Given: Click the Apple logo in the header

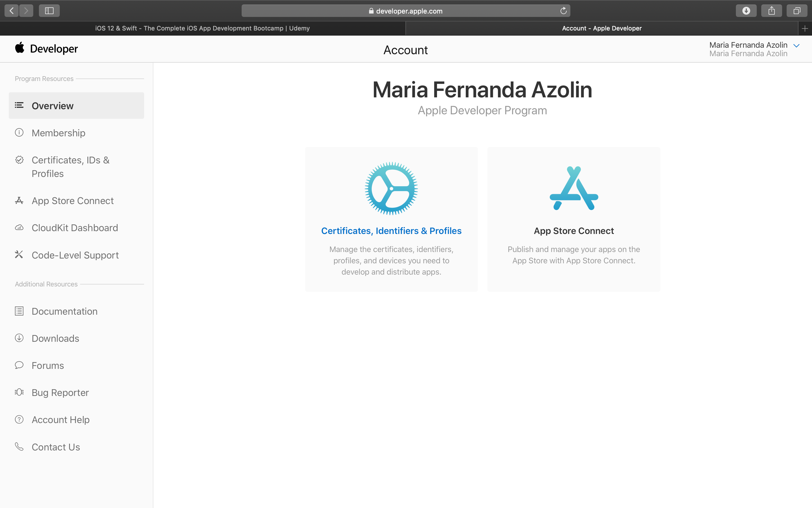Looking at the screenshot, I should coord(20,48).
